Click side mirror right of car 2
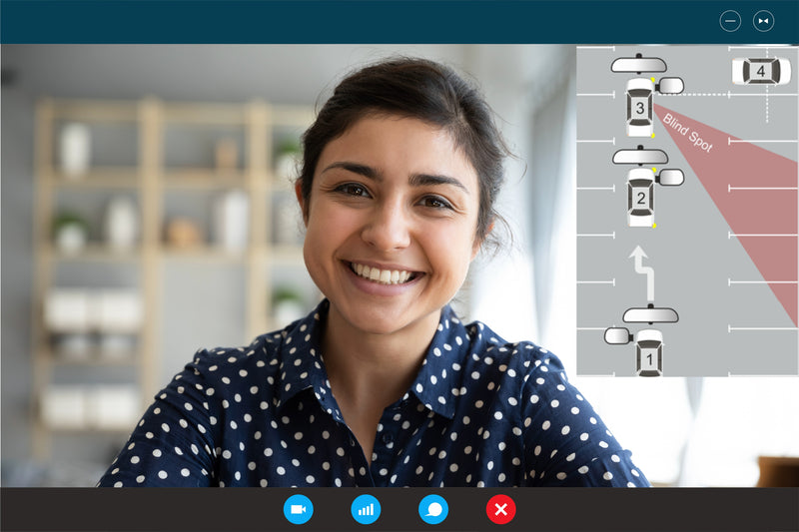The height and width of the screenshot is (532, 799). click(671, 177)
